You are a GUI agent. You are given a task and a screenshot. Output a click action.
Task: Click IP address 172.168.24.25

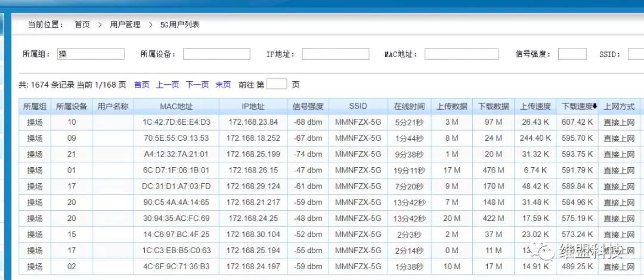[253, 219]
